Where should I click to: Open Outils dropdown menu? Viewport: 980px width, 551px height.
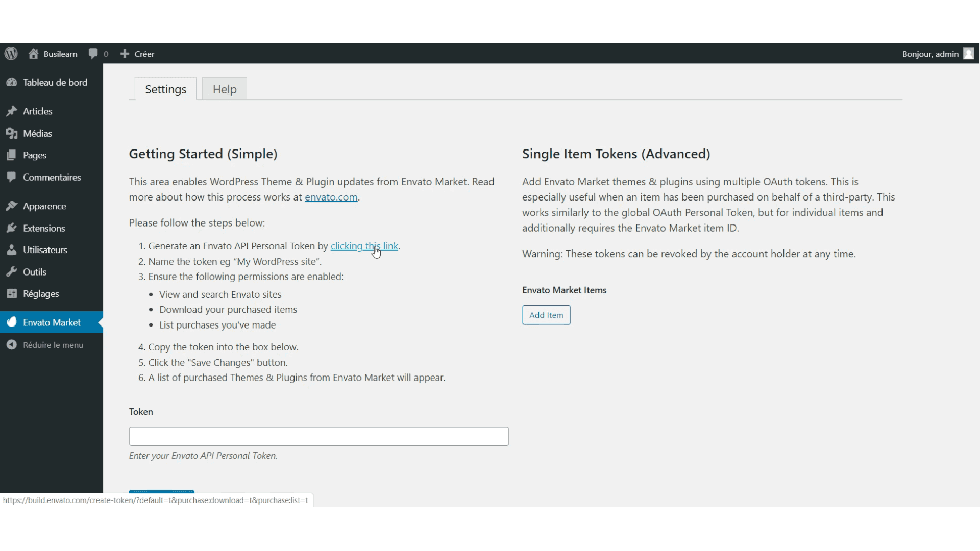click(35, 271)
